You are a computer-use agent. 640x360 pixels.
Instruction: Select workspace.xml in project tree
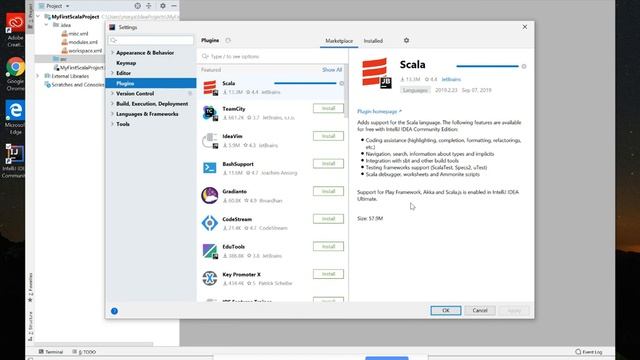pyautogui.click(x=82, y=51)
